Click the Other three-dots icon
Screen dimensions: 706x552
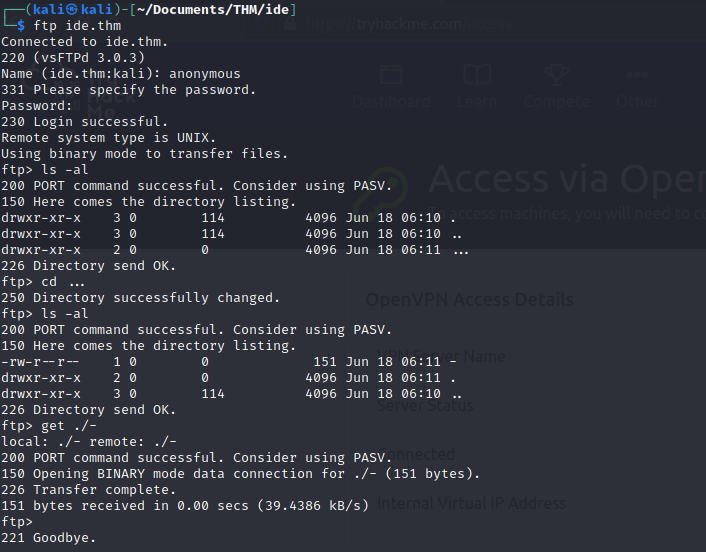pos(637,75)
